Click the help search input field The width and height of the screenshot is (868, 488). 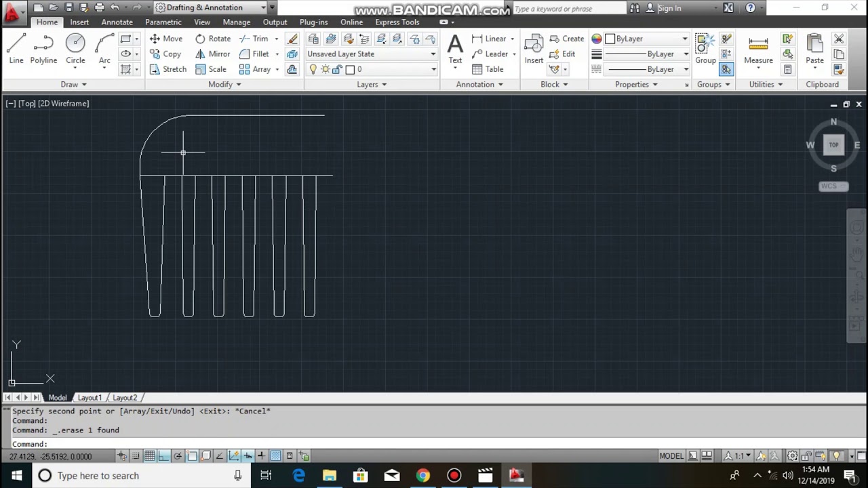(x=568, y=8)
